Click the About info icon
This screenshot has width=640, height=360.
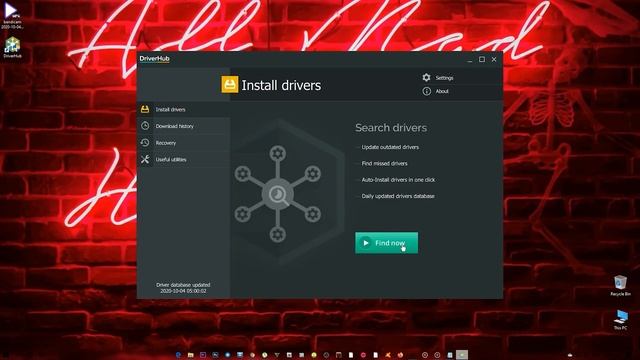click(427, 91)
